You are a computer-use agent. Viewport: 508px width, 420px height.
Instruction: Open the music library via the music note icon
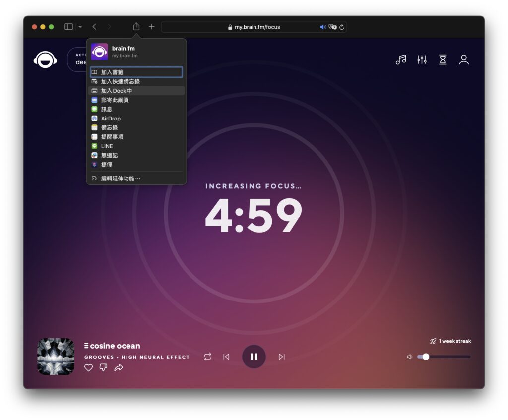pos(400,60)
